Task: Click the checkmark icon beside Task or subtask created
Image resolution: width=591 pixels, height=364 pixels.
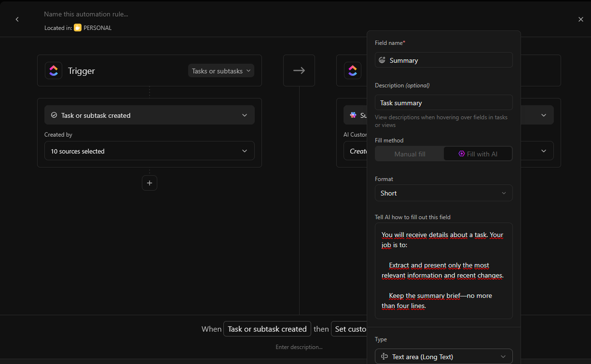Action: (x=54, y=115)
